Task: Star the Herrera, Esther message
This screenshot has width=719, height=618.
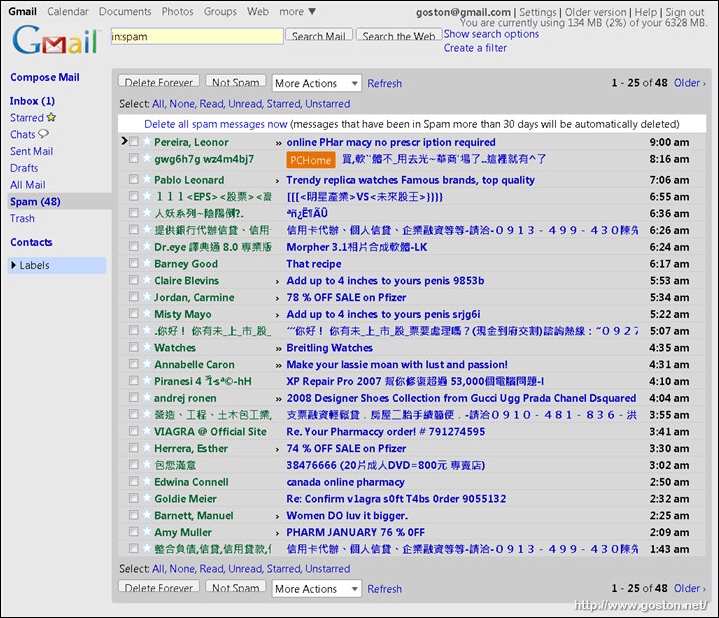Action: [x=147, y=448]
